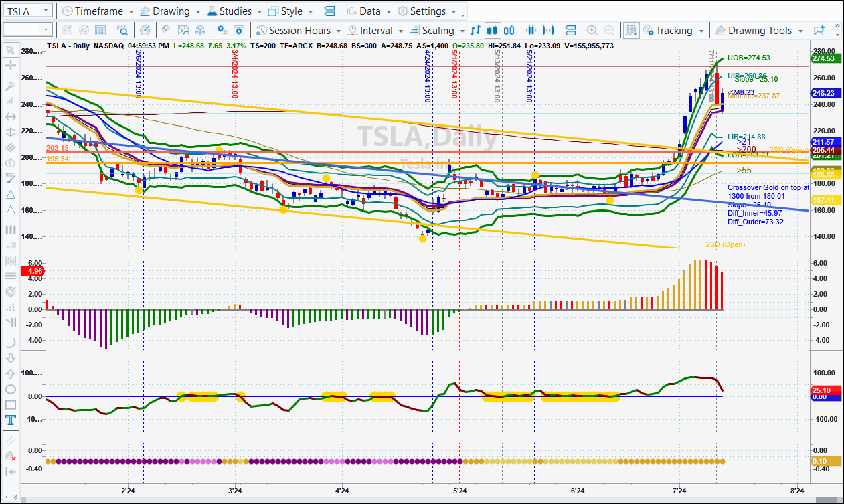
Task: Select the pointer arrow drawing tool
Action: [x=11, y=50]
